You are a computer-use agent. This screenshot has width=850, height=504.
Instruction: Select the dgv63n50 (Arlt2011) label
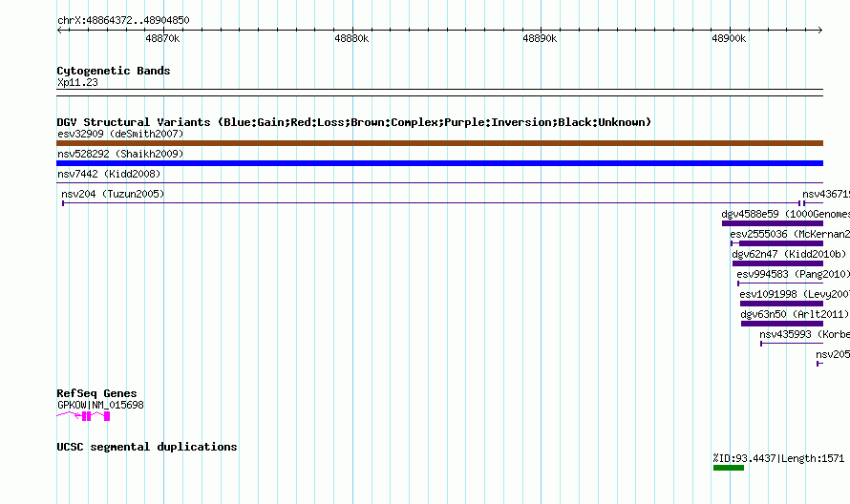point(795,314)
